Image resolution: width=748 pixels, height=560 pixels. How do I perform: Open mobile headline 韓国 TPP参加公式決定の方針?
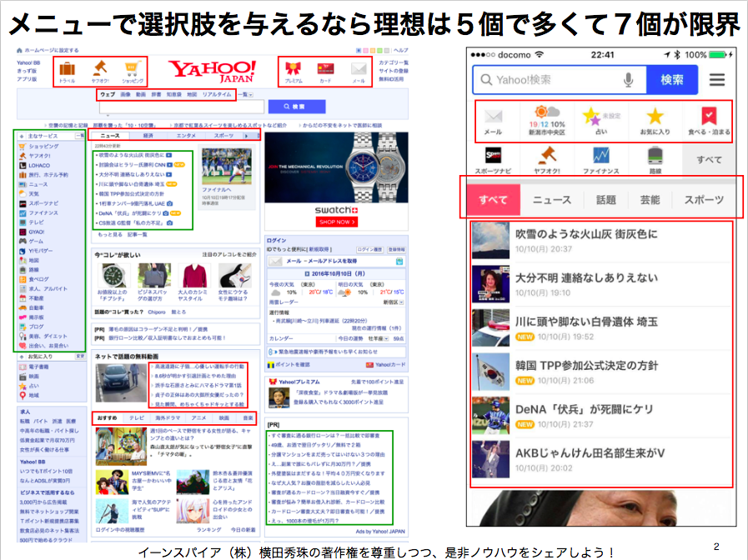586,366
